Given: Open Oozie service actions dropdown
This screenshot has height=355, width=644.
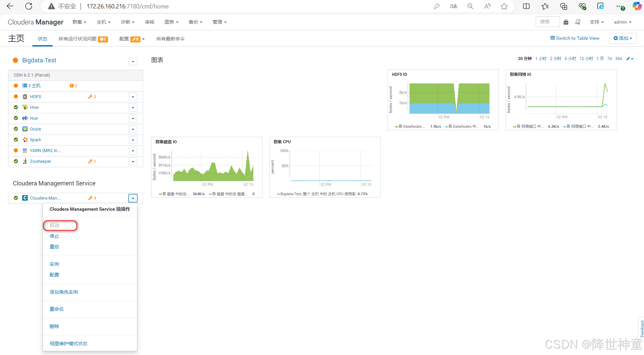Looking at the screenshot, I should [133, 129].
